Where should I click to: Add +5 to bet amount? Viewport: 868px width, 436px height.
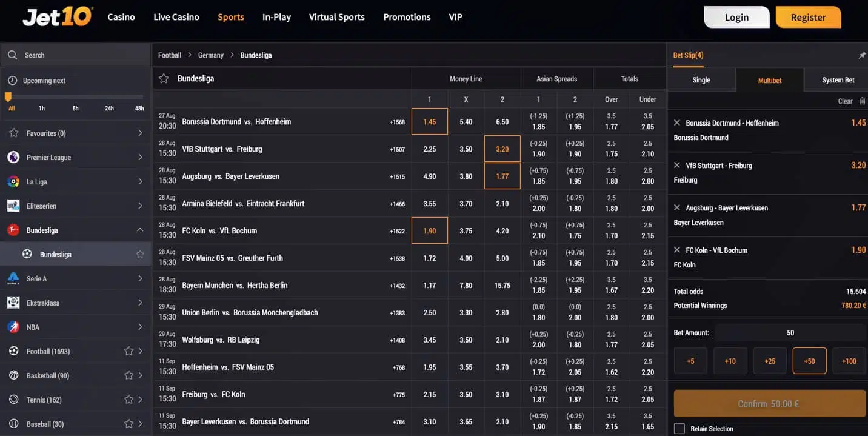click(x=690, y=361)
